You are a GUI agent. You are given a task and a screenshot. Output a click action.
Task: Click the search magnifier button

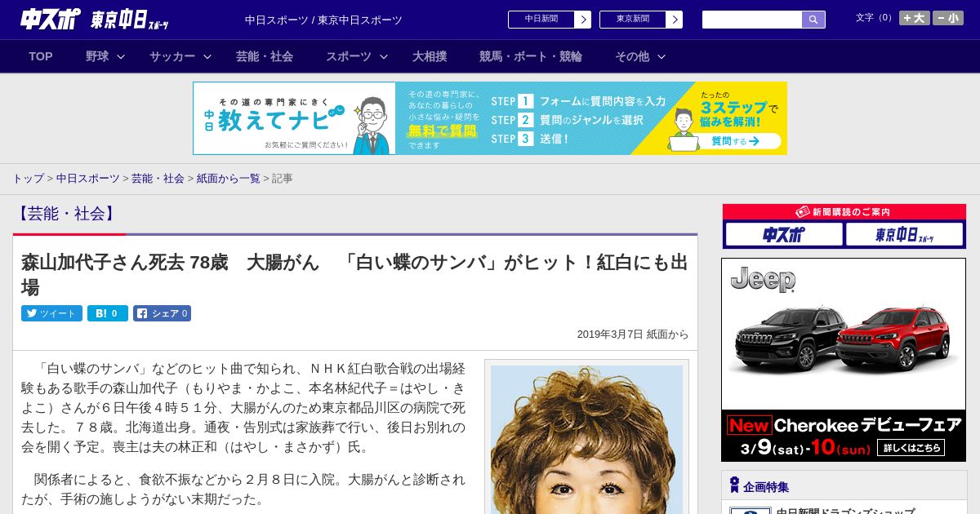813,20
